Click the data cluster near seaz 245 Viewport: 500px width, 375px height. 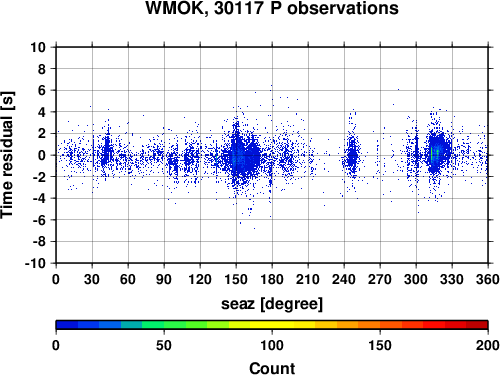point(352,155)
